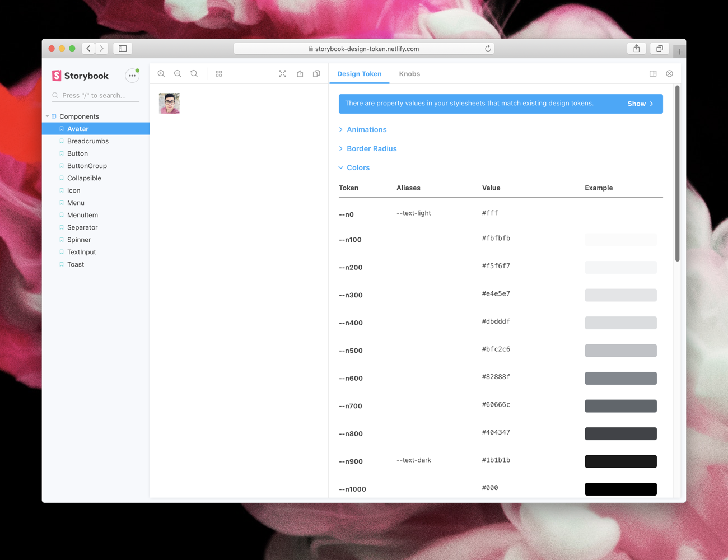
Task: Open Storybook sidebar menu with three dots
Action: 132,76
